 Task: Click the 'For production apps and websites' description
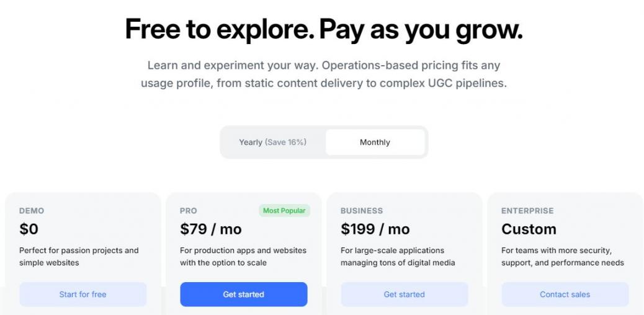pos(243,257)
